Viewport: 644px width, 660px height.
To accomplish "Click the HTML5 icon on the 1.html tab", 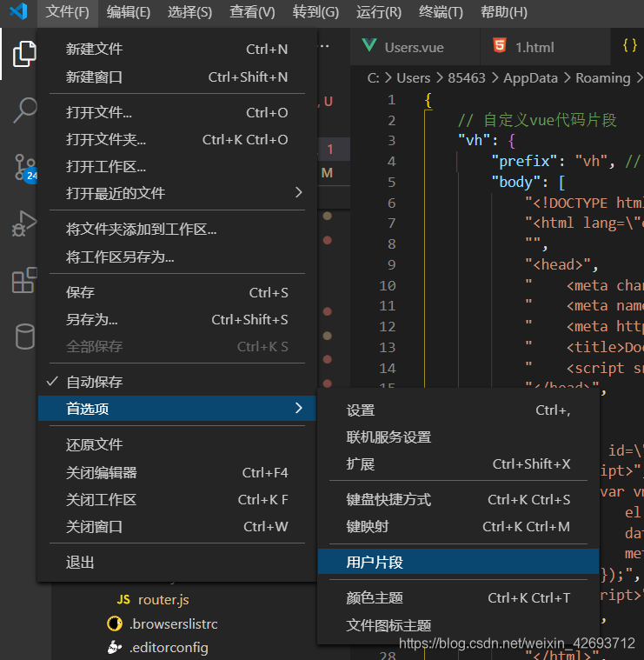I will click(x=500, y=44).
